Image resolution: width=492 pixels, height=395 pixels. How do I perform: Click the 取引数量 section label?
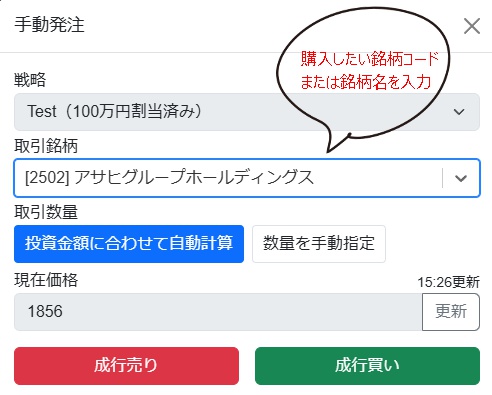tap(46, 212)
